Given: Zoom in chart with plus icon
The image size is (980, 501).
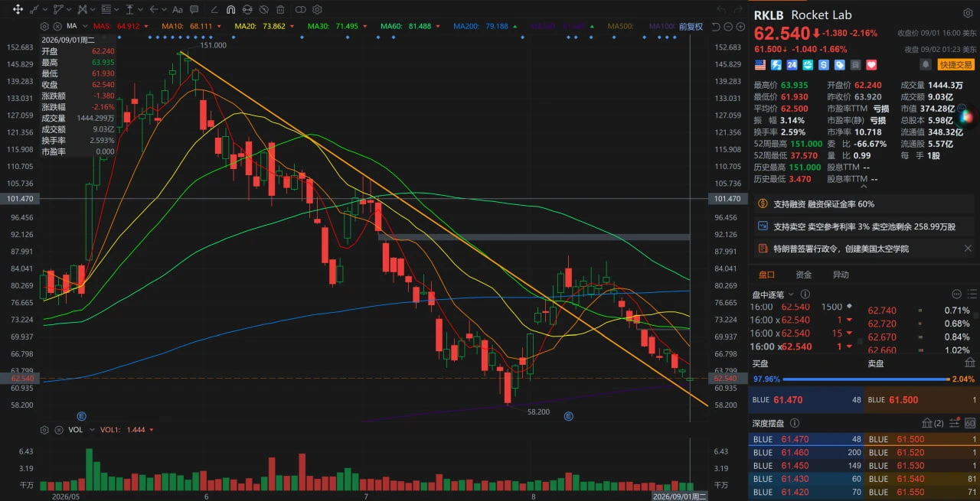Looking at the screenshot, I should 739,27.
